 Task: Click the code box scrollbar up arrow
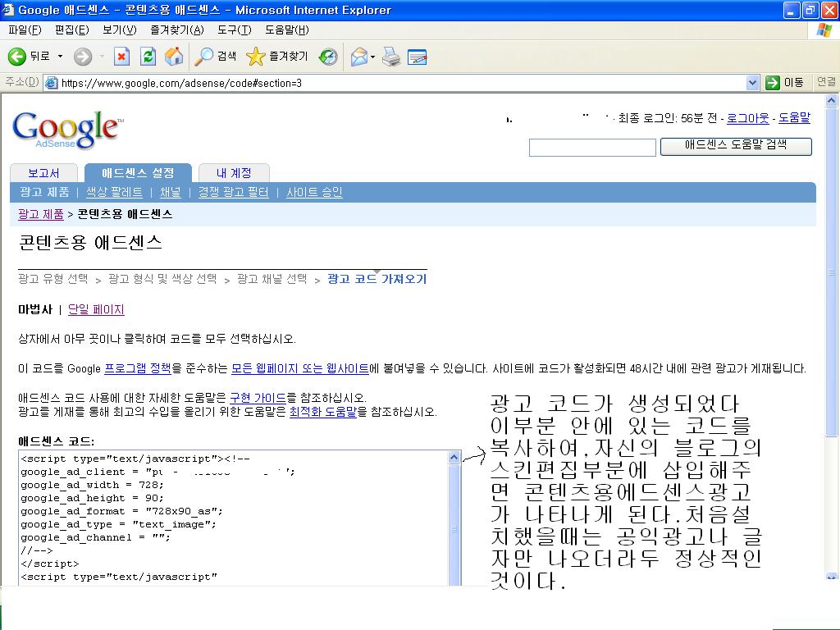tap(454, 457)
